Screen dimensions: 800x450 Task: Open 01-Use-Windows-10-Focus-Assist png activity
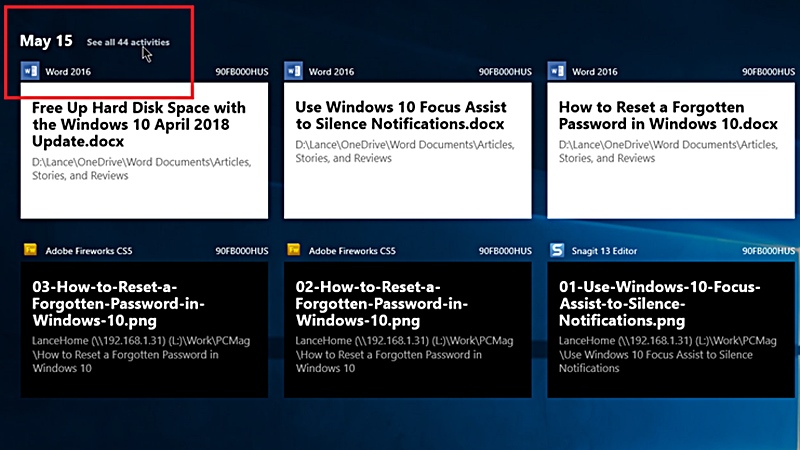click(670, 330)
